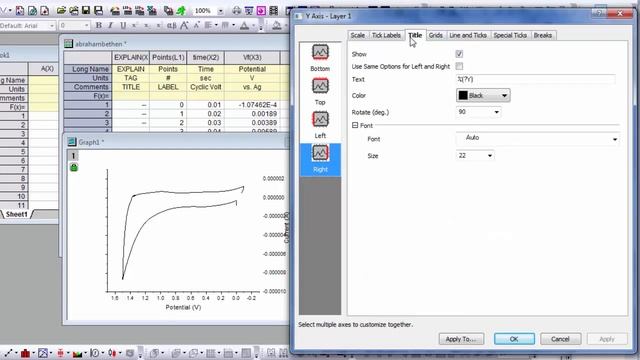
Task: Click the Apply To... button
Action: [x=461, y=339]
